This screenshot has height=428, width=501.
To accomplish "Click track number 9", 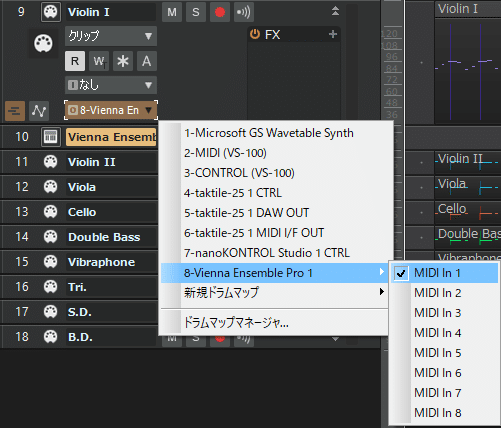I will (21, 12).
